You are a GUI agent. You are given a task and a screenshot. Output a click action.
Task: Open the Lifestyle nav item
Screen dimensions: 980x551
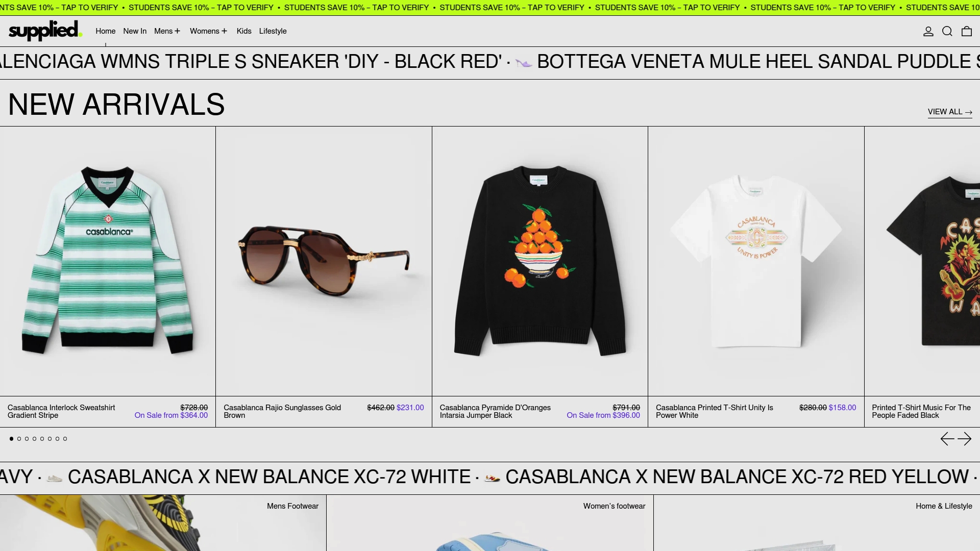pos(273,31)
